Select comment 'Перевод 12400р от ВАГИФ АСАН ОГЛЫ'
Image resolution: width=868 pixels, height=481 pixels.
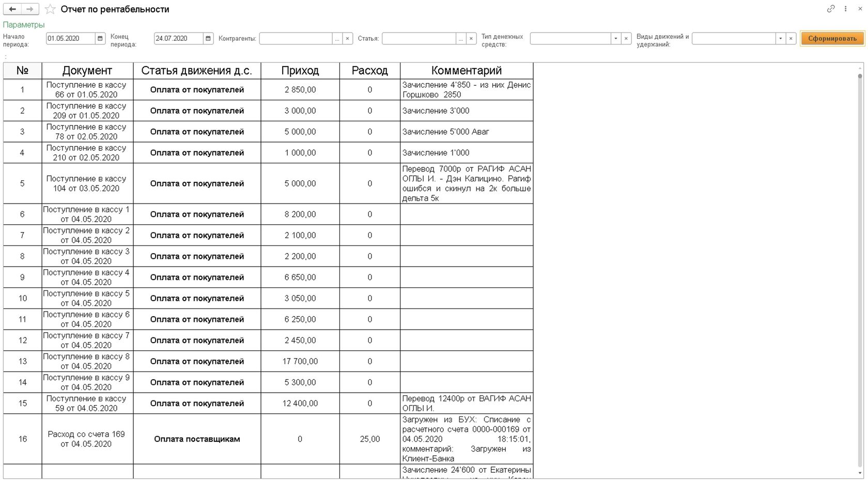click(467, 404)
